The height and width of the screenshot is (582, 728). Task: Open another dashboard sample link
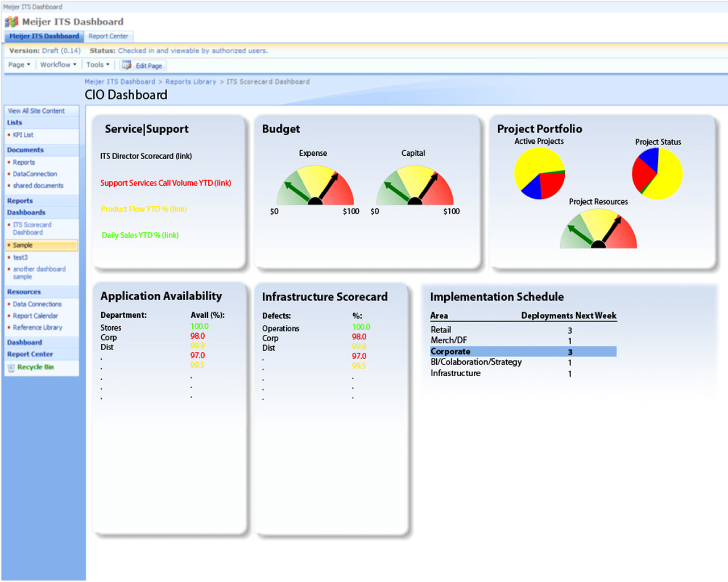click(x=39, y=273)
